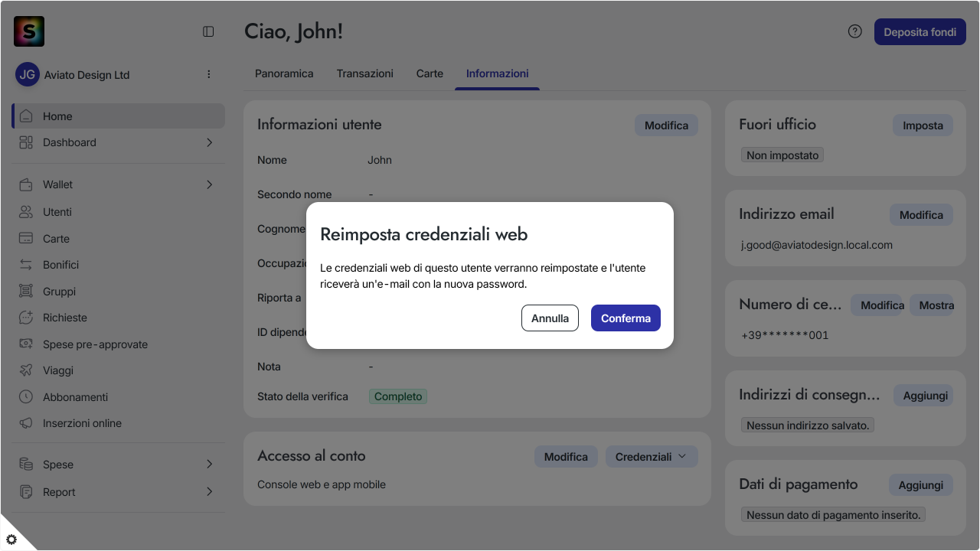Click the Spese coins icon
This screenshot has width=980, height=551.
point(26,465)
